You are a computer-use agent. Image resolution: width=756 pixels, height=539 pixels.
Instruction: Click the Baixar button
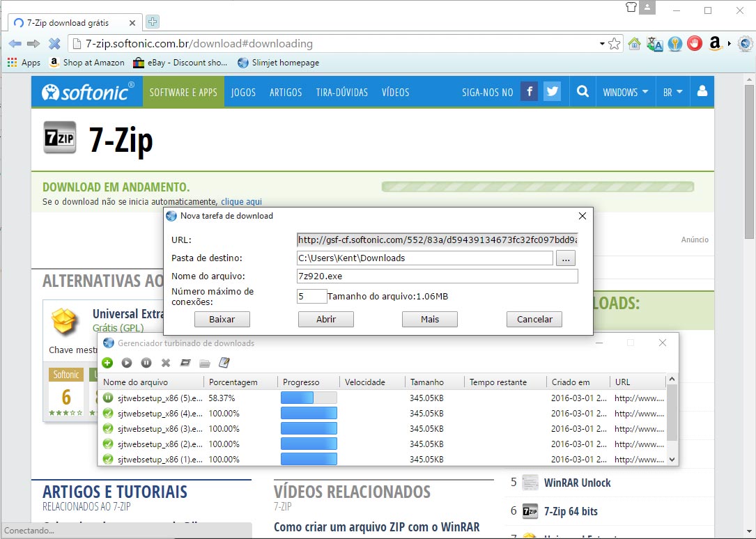[x=222, y=320]
